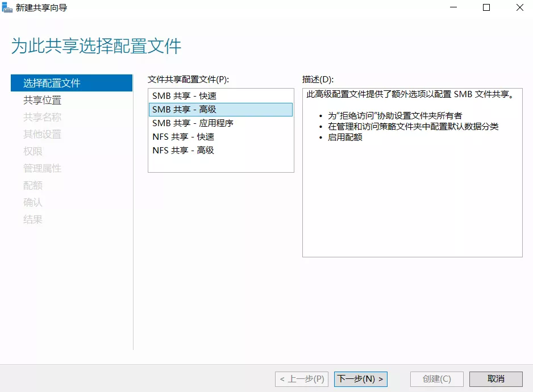Image resolution: width=533 pixels, height=392 pixels.
Task: Select the SMB 共享 - 高级 profile
Action: 184,110
